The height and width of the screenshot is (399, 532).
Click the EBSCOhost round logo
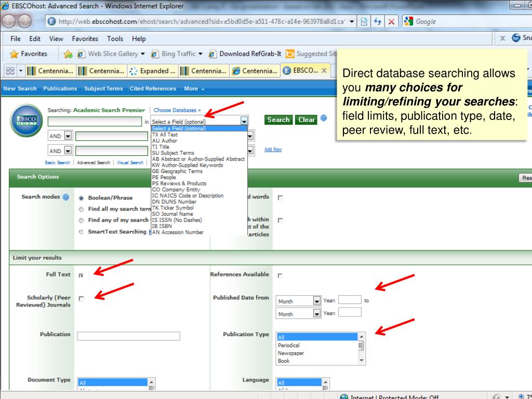26,121
